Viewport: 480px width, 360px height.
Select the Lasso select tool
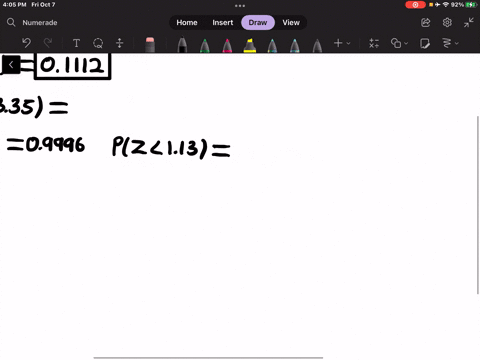(98, 43)
